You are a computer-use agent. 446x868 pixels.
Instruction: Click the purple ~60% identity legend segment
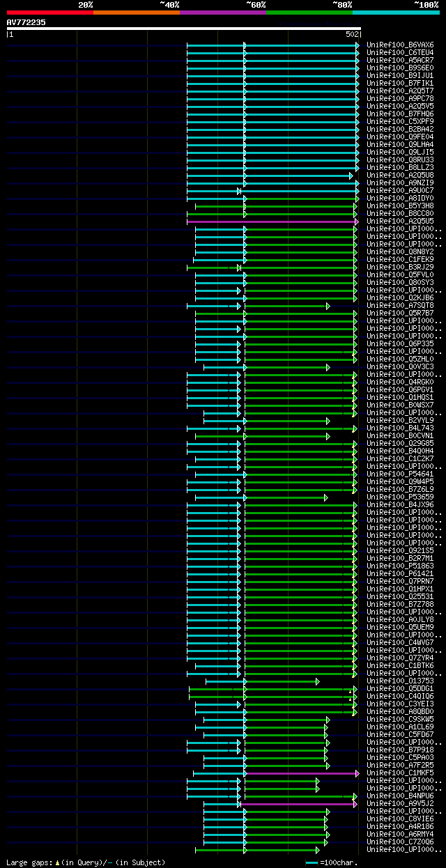tap(222, 13)
